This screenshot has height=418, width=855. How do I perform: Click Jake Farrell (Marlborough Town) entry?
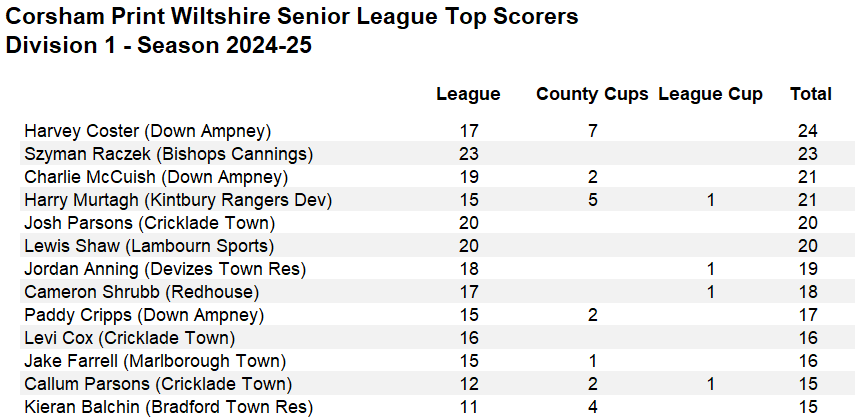pos(155,361)
